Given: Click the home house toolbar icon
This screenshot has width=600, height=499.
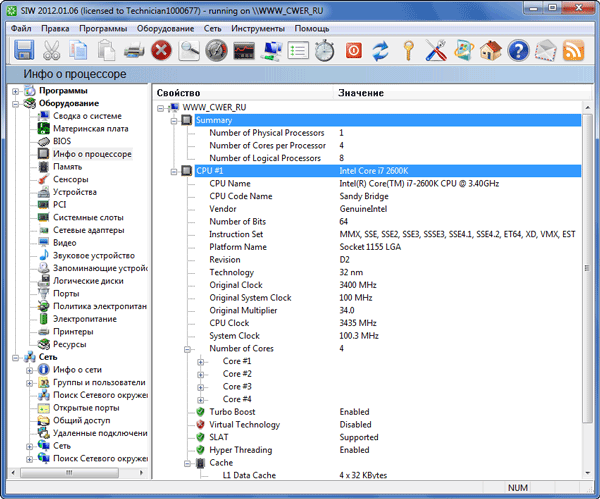Looking at the screenshot, I should click(x=490, y=50).
